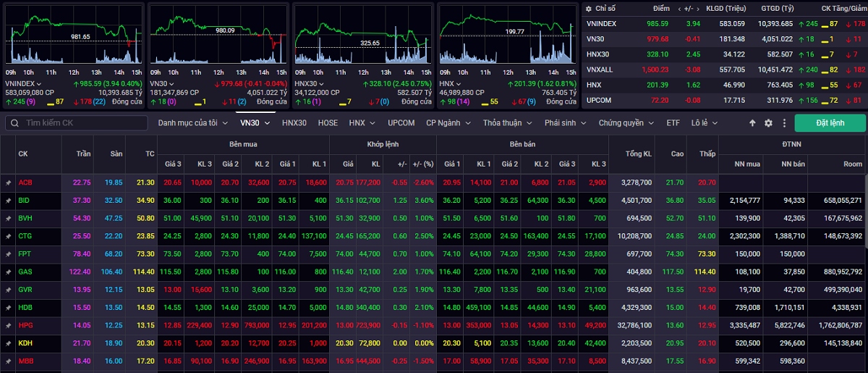Pin the FPT stock row
The height and width of the screenshot is (373, 868).
tap(8, 253)
